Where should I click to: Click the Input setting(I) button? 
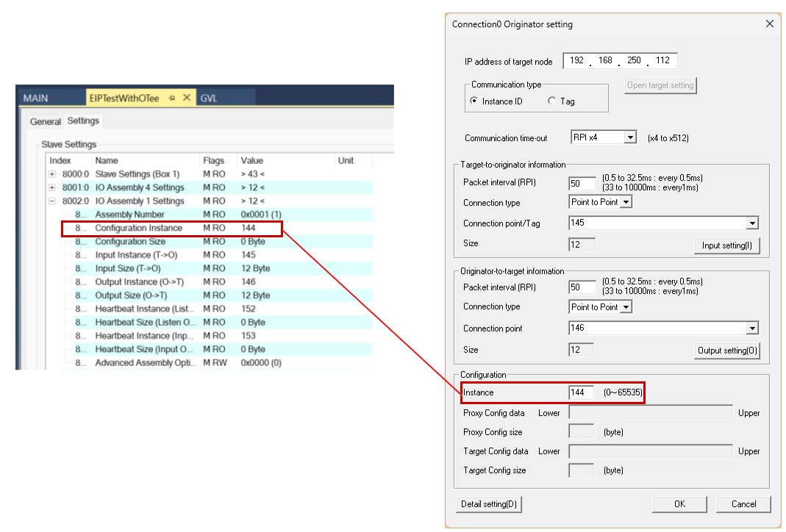726,245
